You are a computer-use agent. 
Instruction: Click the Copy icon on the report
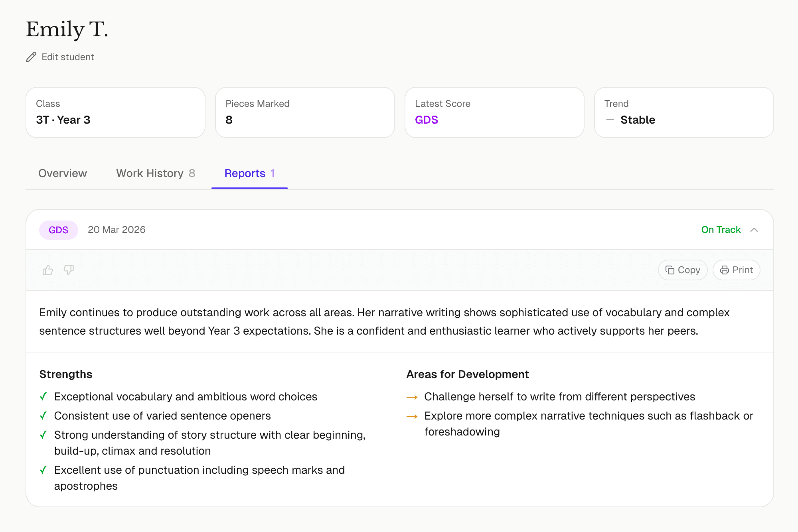(x=671, y=270)
